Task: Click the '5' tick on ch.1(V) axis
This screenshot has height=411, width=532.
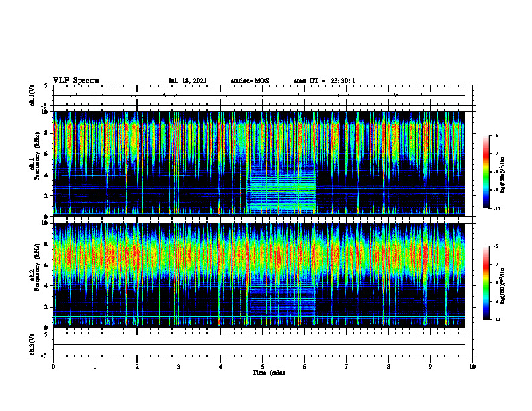Action: pos(46,86)
